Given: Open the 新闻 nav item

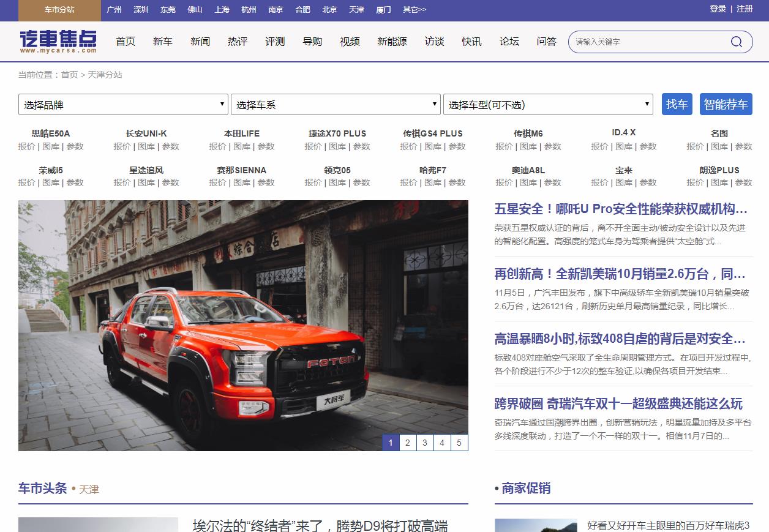Looking at the screenshot, I should [200, 42].
